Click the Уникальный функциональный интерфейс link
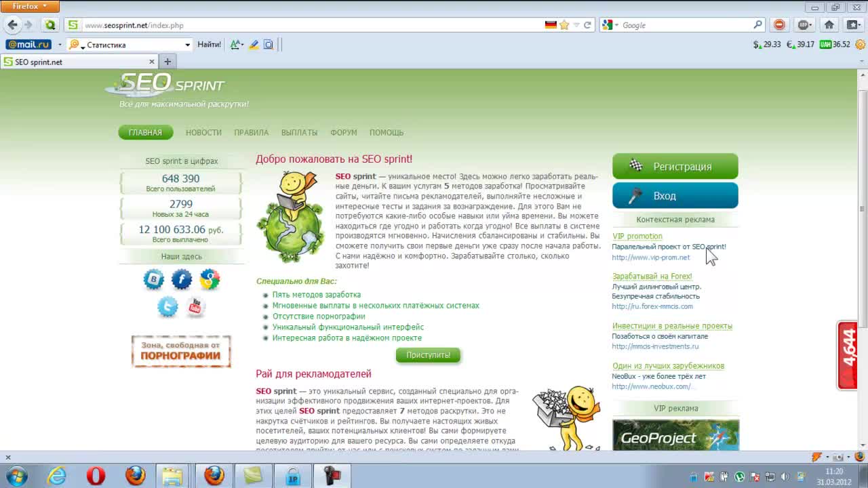The height and width of the screenshot is (488, 868). click(348, 327)
